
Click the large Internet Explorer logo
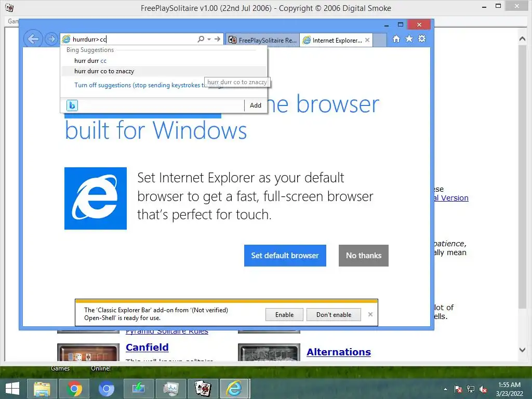pos(96,198)
